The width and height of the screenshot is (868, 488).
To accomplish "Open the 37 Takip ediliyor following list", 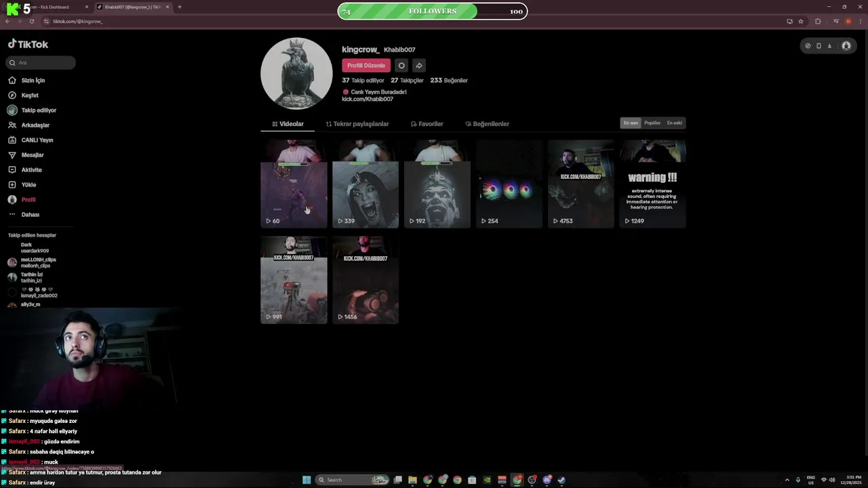I will pos(363,80).
